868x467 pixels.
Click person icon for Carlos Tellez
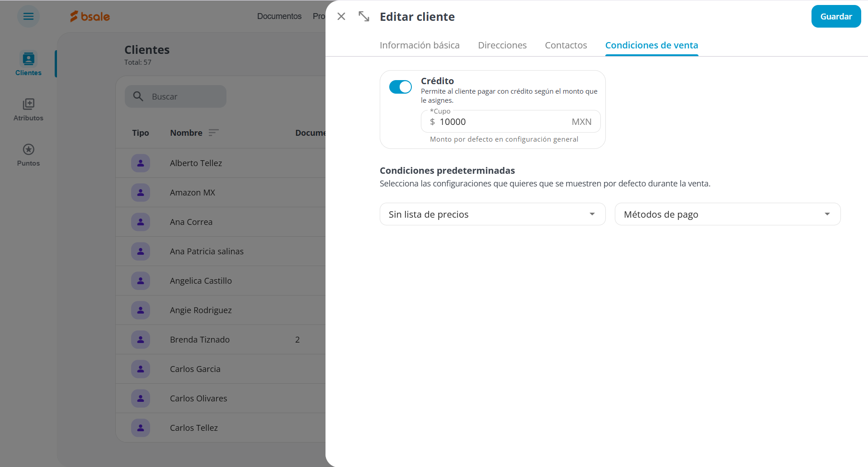pos(141,428)
